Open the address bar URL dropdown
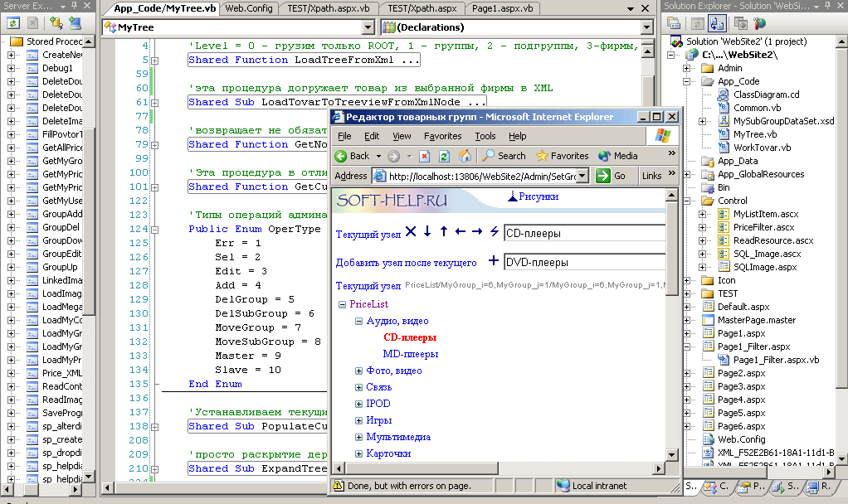Image resolution: width=848 pixels, height=504 pixels. coord(582,176)
